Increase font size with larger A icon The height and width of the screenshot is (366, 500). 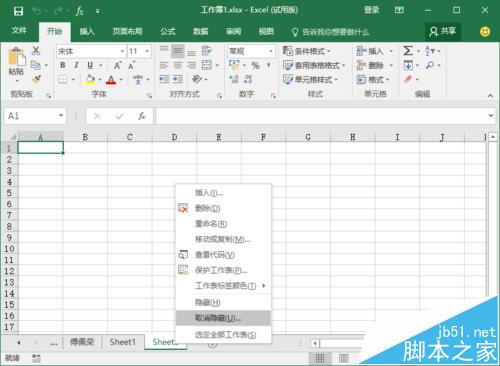pyautogui.click(x=117, y=65)
